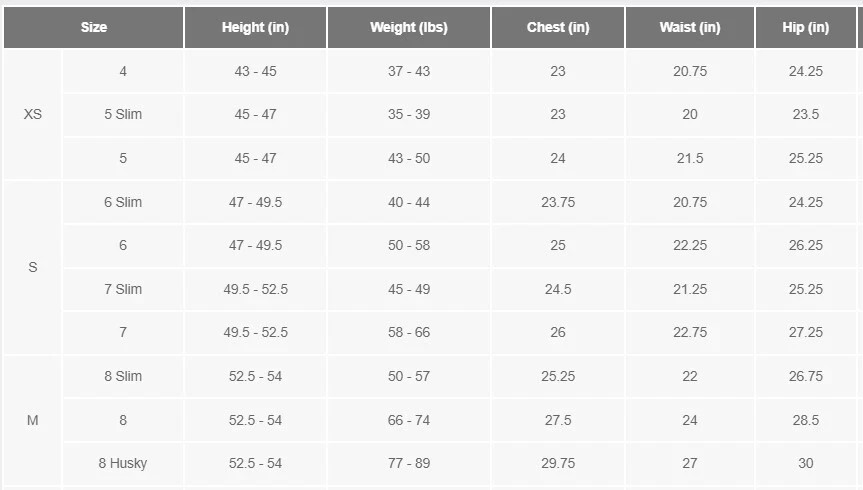Select the 8 Slim size cell

tap(123, 376)
